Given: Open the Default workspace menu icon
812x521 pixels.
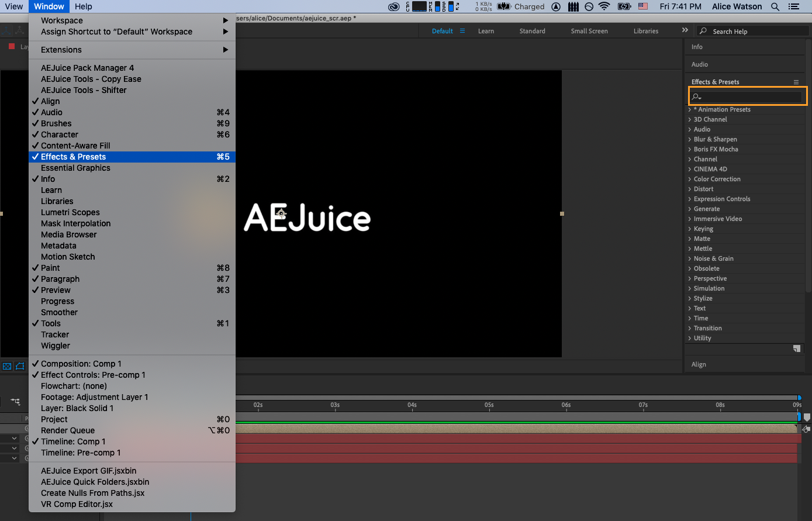Looking at the screenshot, I should (x=462, y=31).
